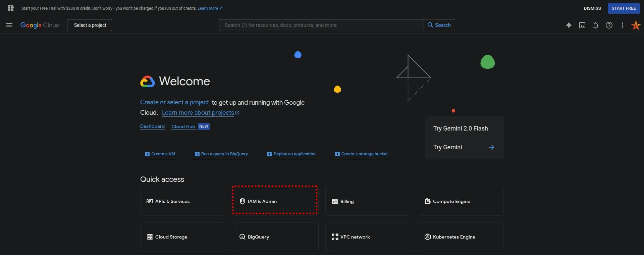Image resolution: width=644 pixels, height=255 pixels.
Task: Focus the resources search input field
Action: [321, 25]
